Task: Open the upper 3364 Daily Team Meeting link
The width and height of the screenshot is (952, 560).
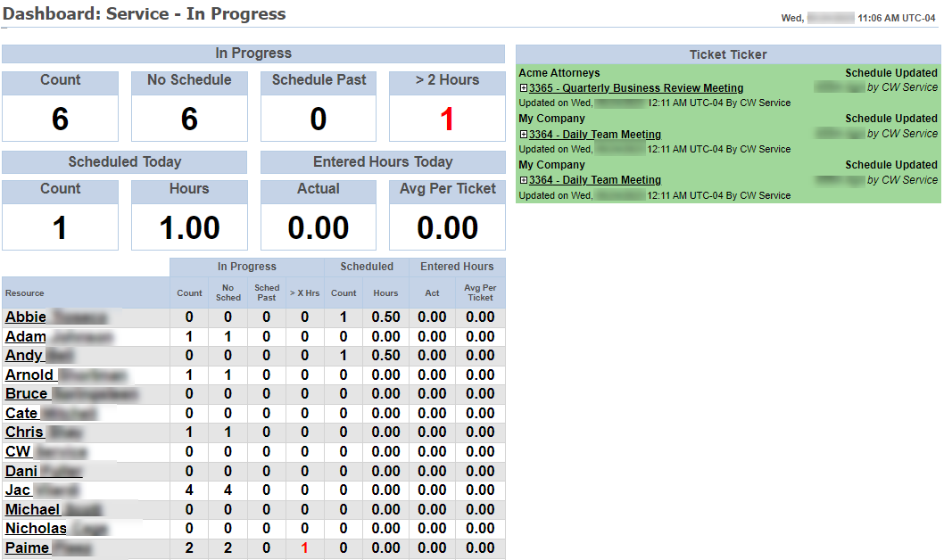Action: [594, 135]
